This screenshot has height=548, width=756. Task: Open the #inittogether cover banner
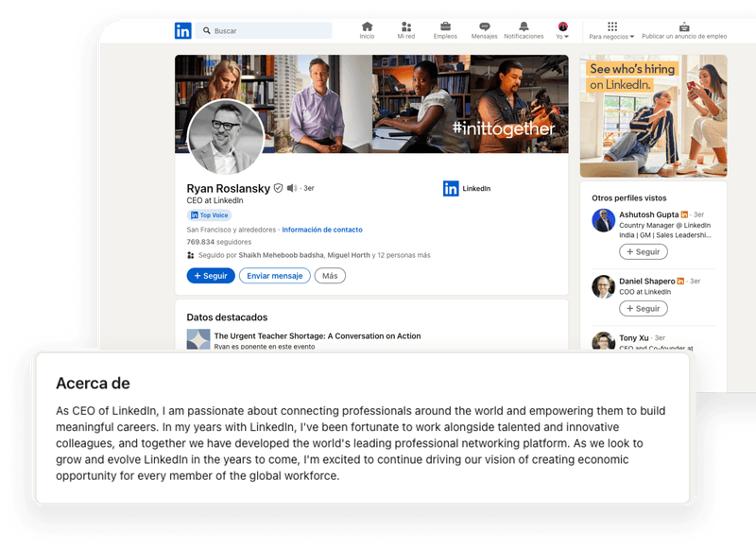371,104
